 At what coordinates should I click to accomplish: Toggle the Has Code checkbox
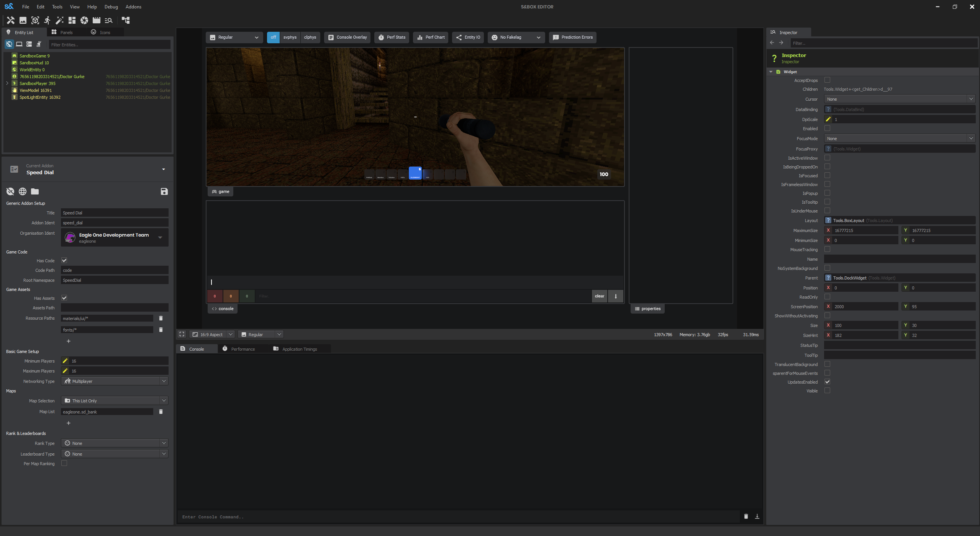click(x=64, y=260)
